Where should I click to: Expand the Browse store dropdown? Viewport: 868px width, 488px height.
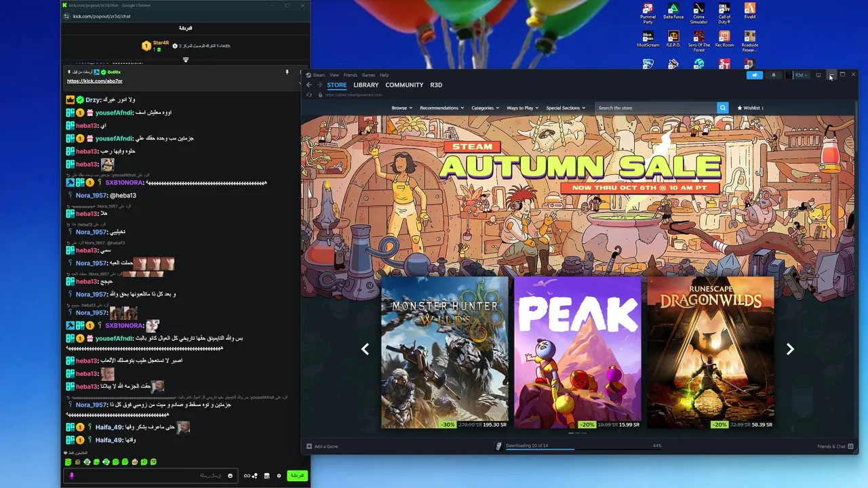pos(401,108)
